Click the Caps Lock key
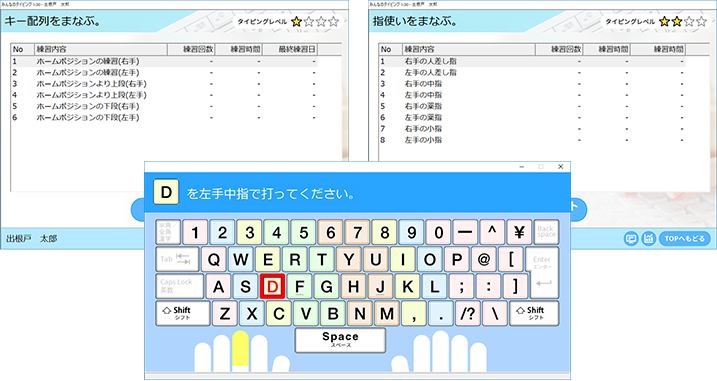Viewport: 717px width, 381px height. click(x=180, y=286)
